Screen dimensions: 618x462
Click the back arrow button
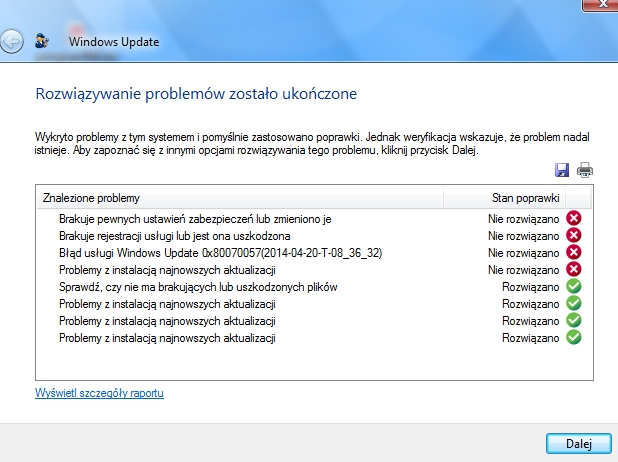(x=11, y=41)
